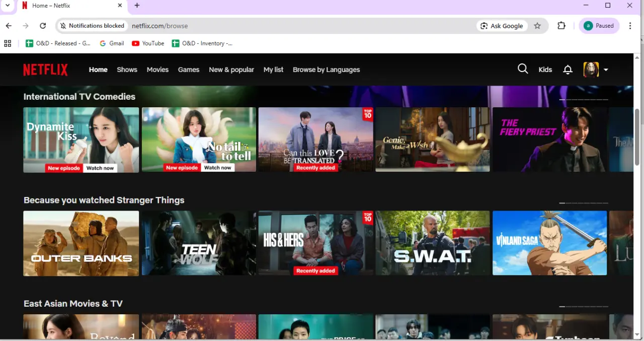
Task: Switch to Kids profile link
Action: [545, 70]
